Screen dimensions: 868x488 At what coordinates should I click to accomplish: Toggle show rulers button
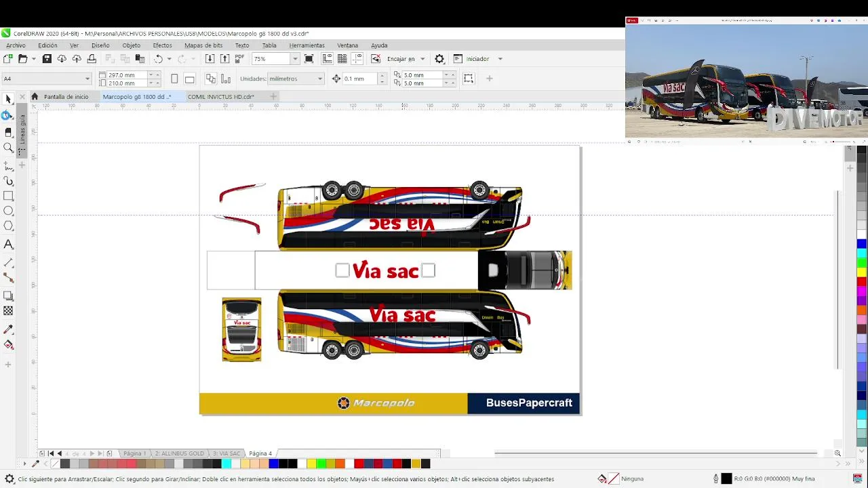(328, 59)
